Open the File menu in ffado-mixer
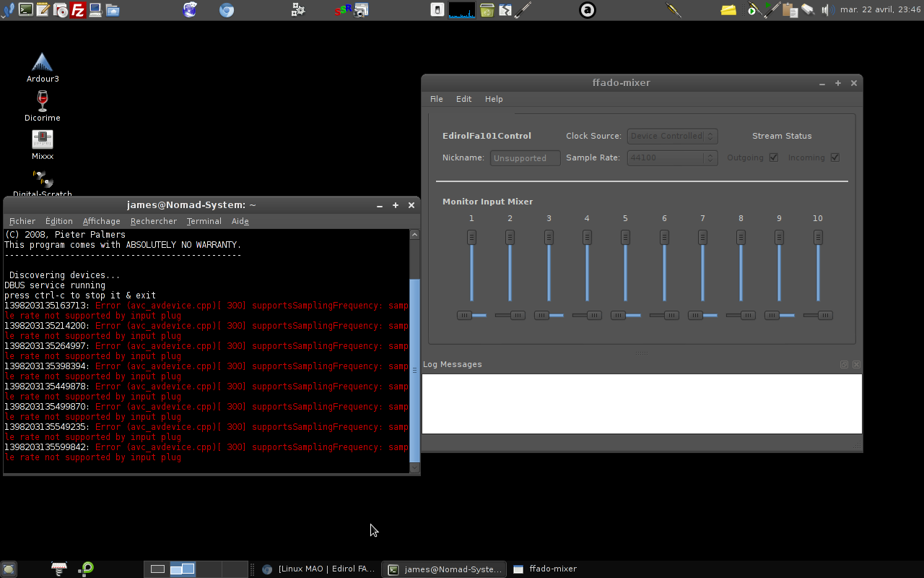 tap(437, 99)
